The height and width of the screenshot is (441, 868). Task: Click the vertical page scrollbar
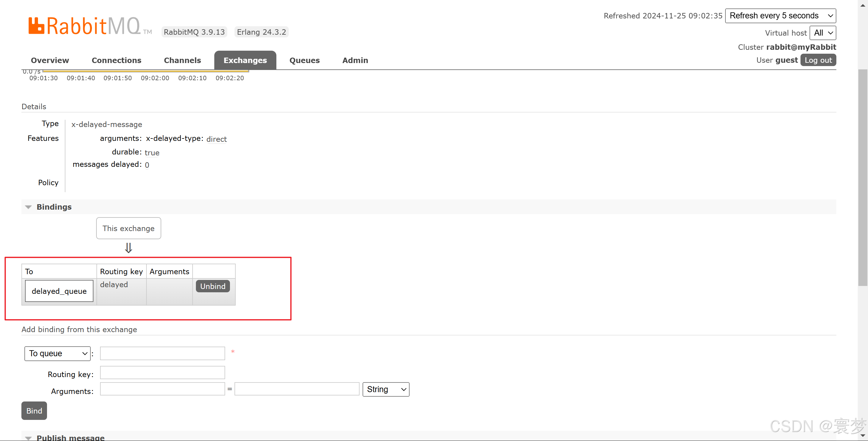862,177
